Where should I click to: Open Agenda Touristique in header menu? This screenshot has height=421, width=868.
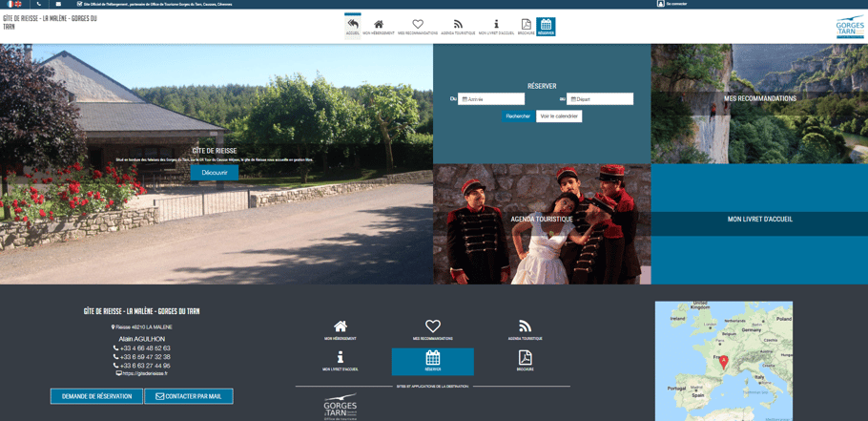(458, 27)
